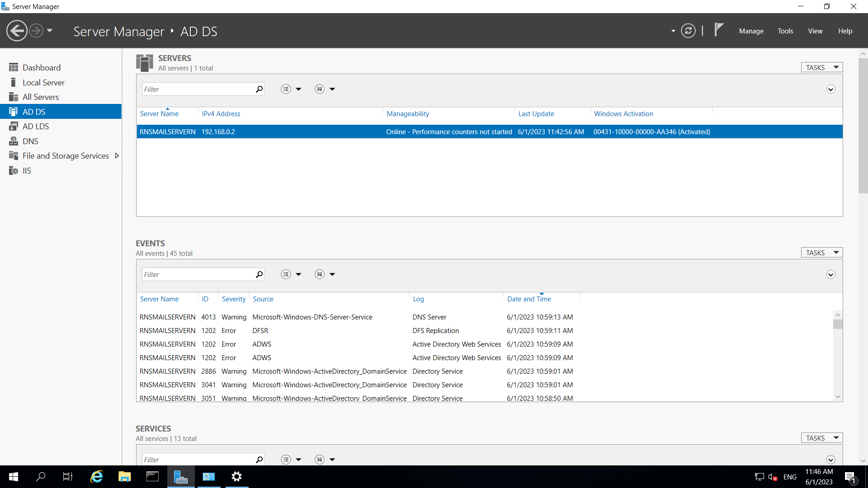Image resolution: width=868 pixels, height=488 pixels.
Task: Sort events by ID column header
Action: pyautogui.click(x=205, y=299)
